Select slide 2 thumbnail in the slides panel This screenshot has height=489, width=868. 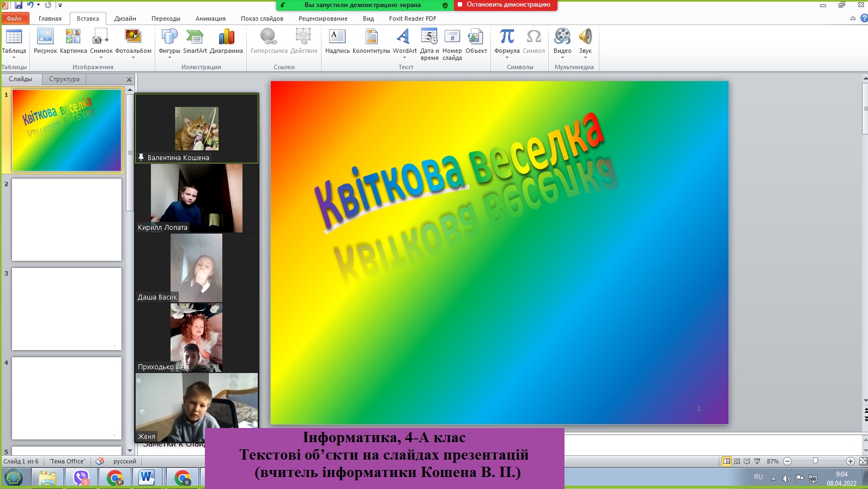click(66, 219)
